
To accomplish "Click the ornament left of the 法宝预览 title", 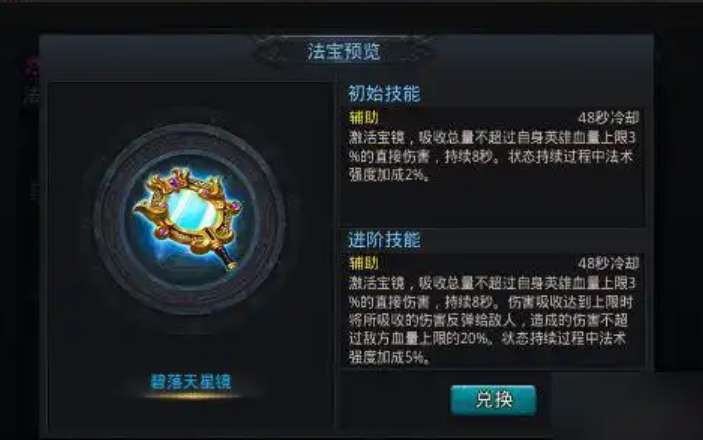I will tap(276, 52).
